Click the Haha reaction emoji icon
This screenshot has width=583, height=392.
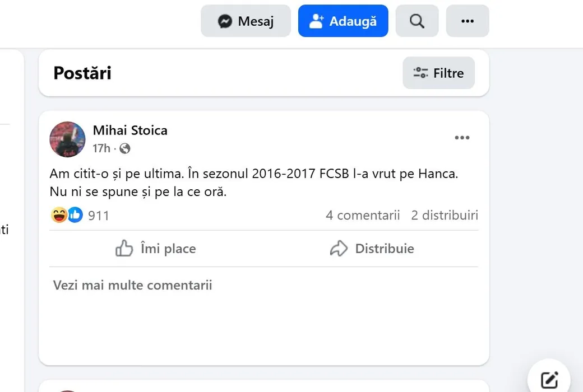(x=59, y=215)
